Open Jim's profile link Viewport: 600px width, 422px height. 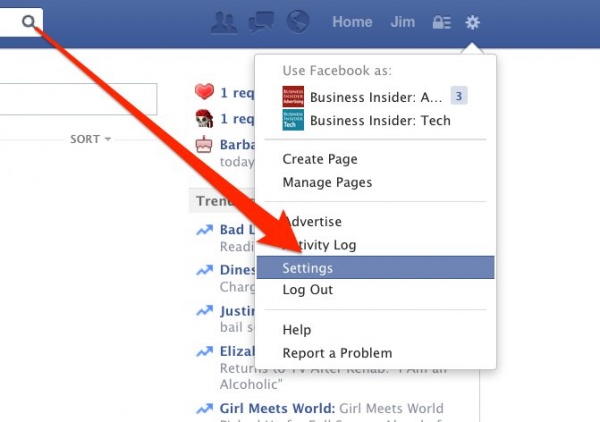pos(403,22)
